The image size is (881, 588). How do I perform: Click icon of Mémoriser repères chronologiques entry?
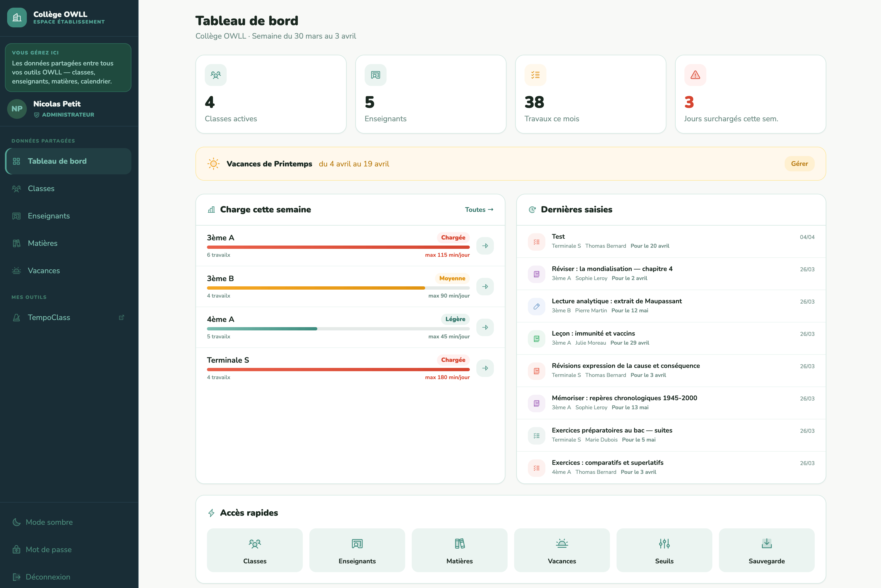[x=537, y=403]
